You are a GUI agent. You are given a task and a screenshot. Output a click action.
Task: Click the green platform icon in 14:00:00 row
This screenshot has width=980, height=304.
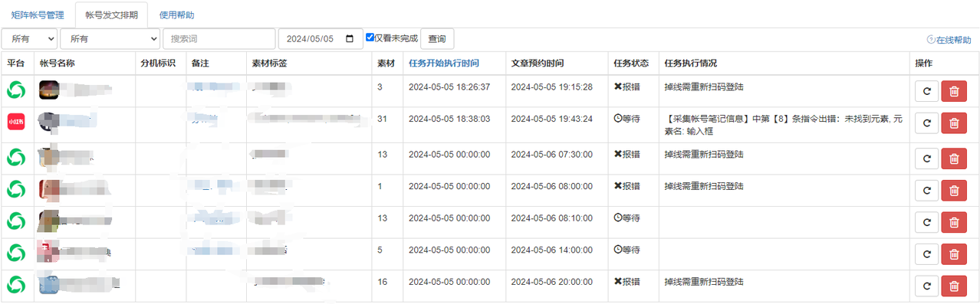(x=16, y=253)
